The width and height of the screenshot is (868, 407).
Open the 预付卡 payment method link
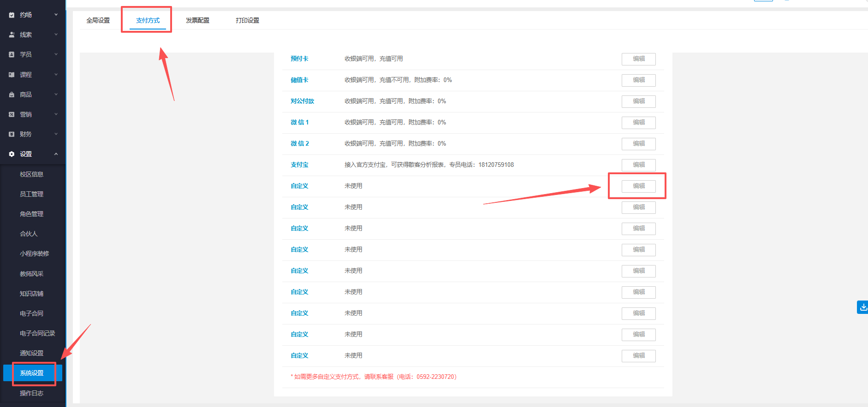(x=299, y=59)
